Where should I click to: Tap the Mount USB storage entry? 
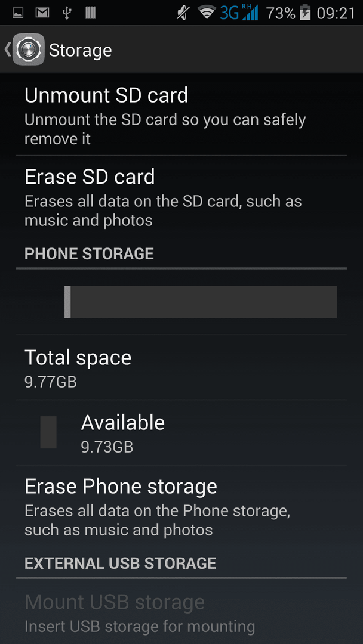point(181,612)
